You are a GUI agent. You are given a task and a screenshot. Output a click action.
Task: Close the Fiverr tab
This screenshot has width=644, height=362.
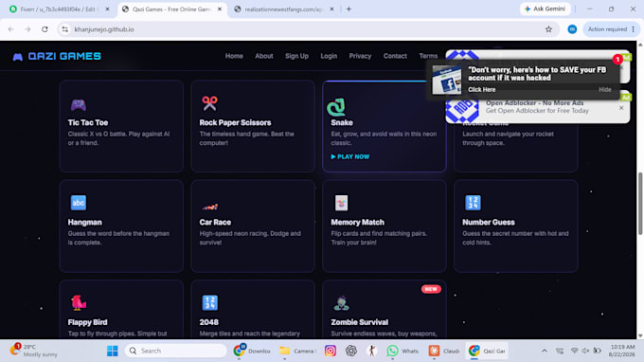[x=108, y=9]
